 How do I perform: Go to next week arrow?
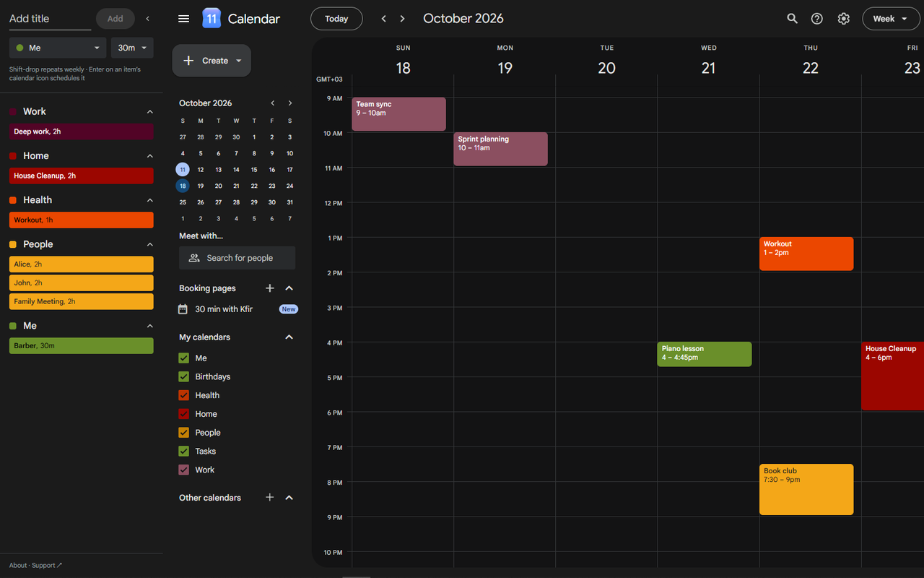[x=403, y=19]
